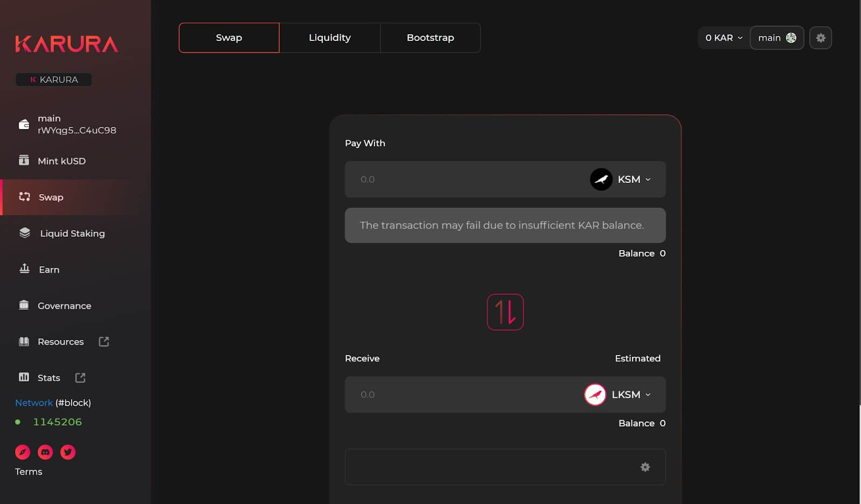Click the Resources external link icon
861x504 pixels.
click(103, 341)
